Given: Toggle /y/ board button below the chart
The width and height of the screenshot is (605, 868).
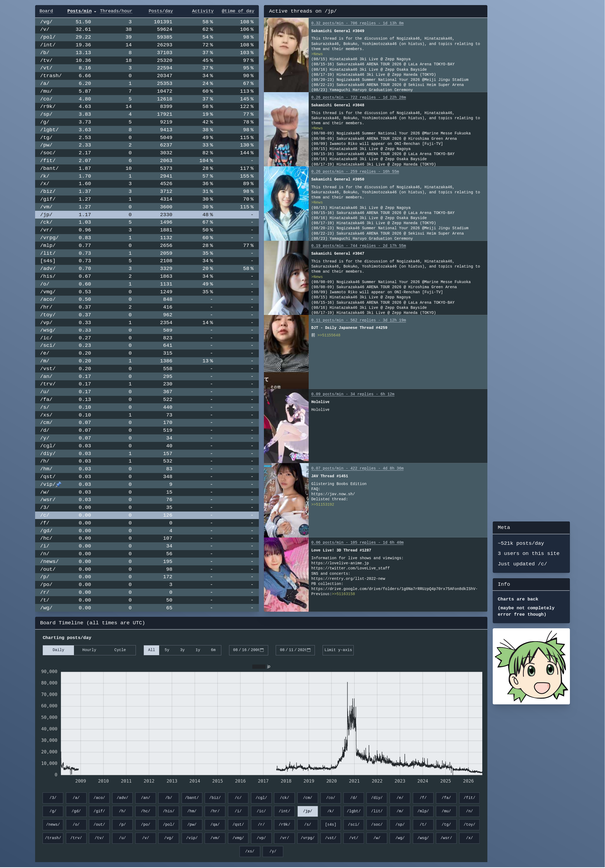Looking at the screenshot, I should (x=273, y=851).
